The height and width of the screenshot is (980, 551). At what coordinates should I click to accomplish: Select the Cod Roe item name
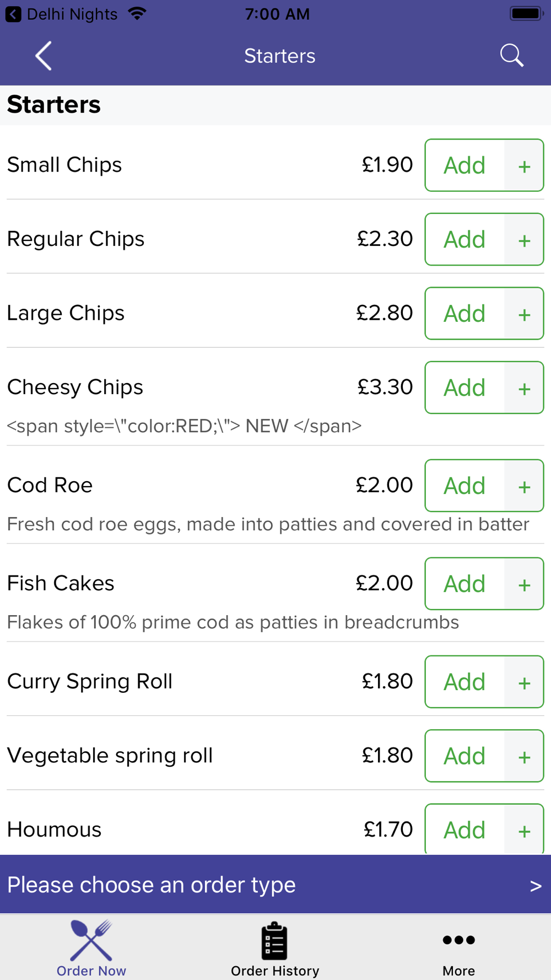click(x=50, y=486)
